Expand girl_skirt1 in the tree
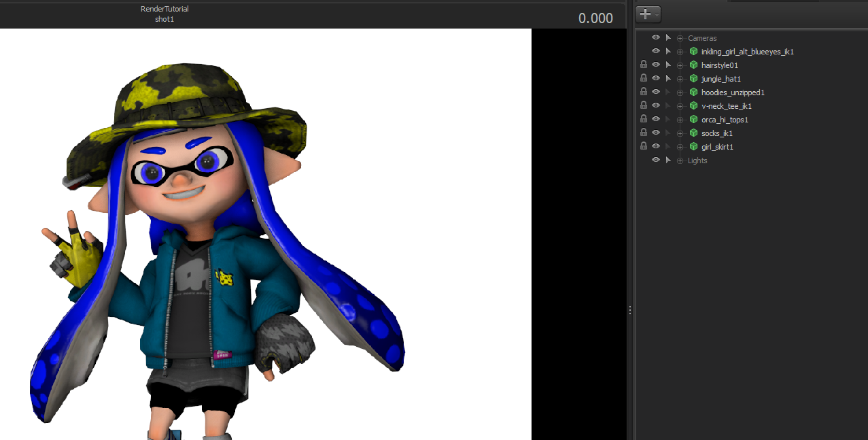This screenshot has width=868, height=440. click(x=680, y=147)
